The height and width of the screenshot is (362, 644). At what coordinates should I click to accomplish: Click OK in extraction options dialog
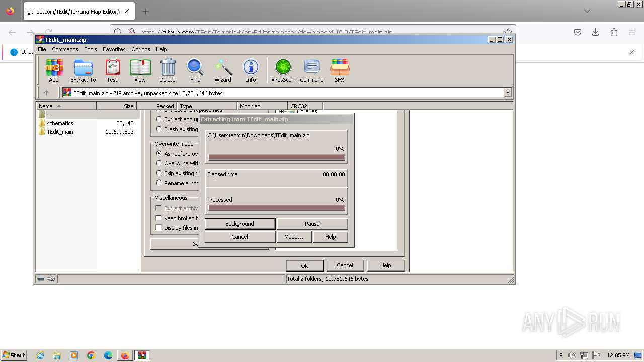[x=304, y=265]
